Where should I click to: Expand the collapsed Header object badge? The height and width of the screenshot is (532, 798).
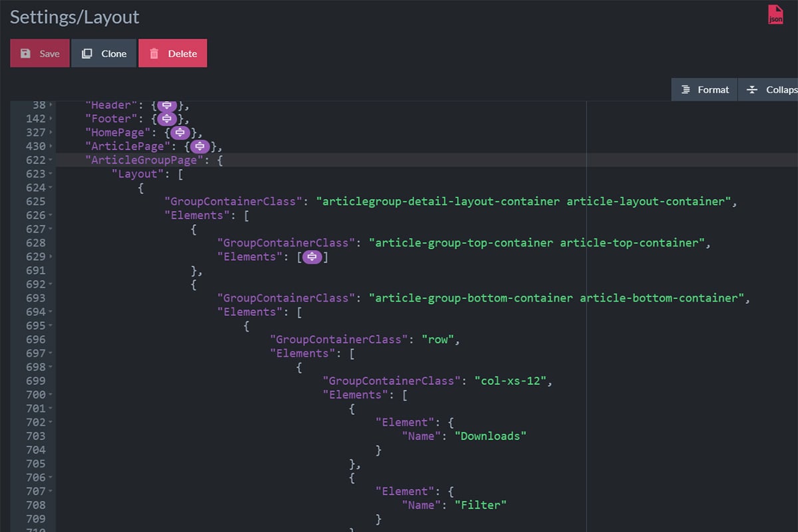pyautogui.click(x=167, y=105)
